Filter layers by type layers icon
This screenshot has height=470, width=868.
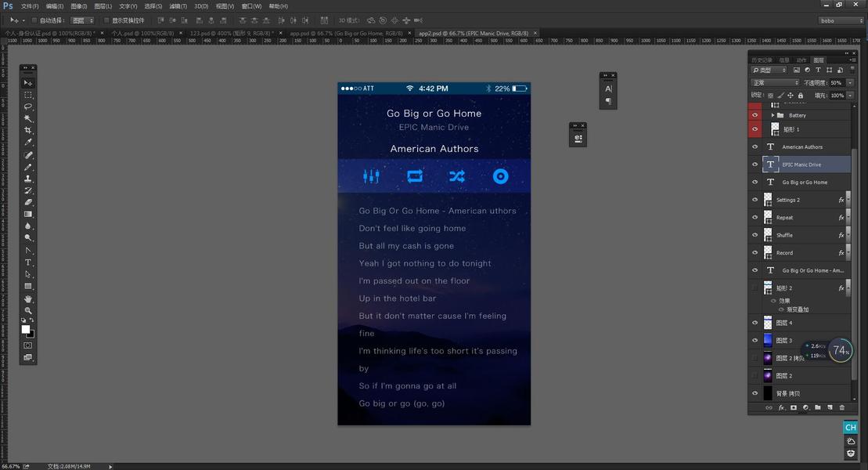[818, 70]
